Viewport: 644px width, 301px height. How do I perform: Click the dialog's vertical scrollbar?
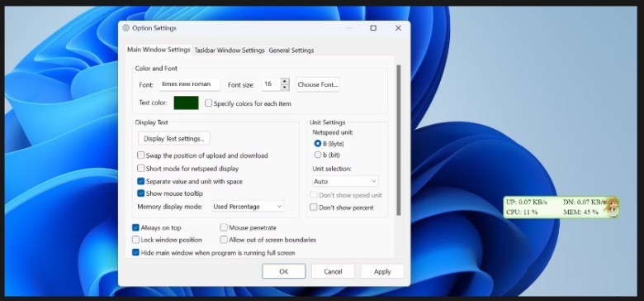399,140
